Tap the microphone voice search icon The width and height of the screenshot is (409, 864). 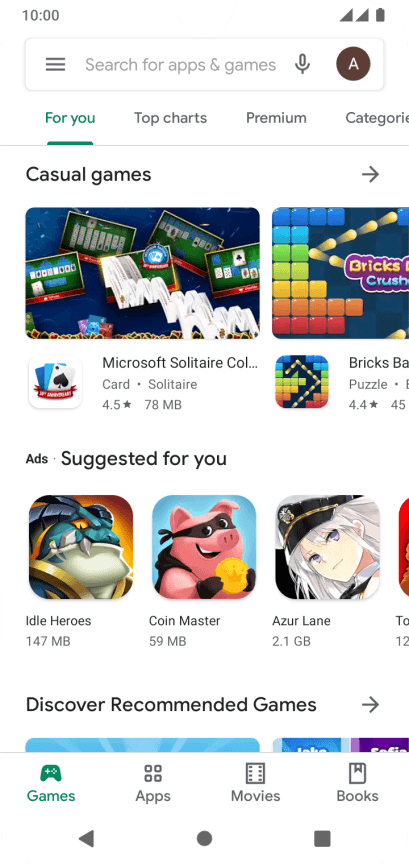302,64
